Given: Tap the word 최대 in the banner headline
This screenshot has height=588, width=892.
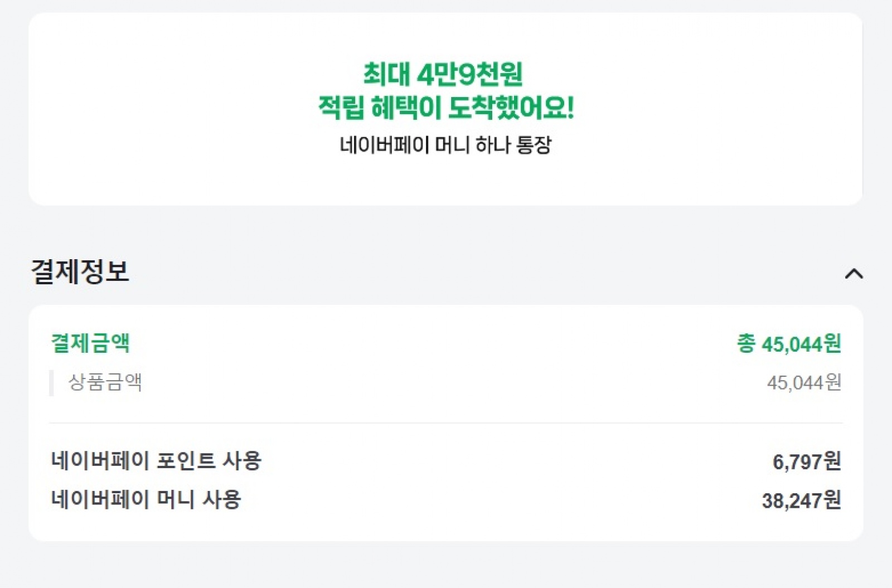Looking at the screenshot, I should click(x=386, y=74).
